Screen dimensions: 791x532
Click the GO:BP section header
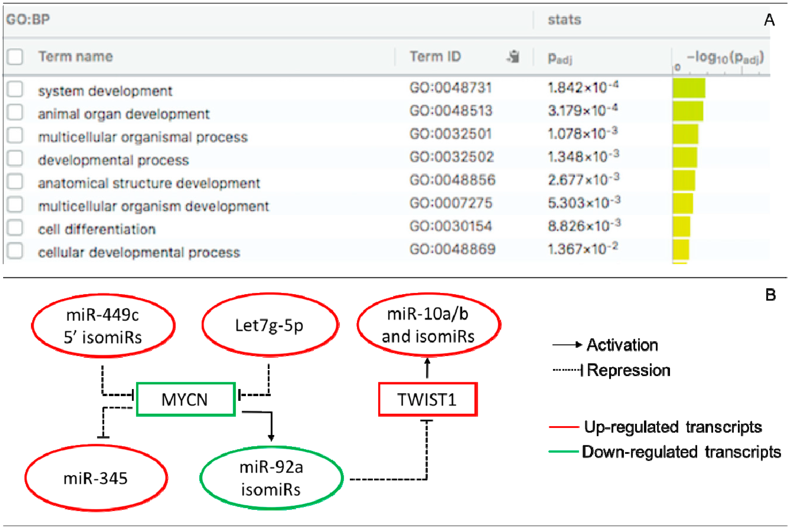[28, 19]
